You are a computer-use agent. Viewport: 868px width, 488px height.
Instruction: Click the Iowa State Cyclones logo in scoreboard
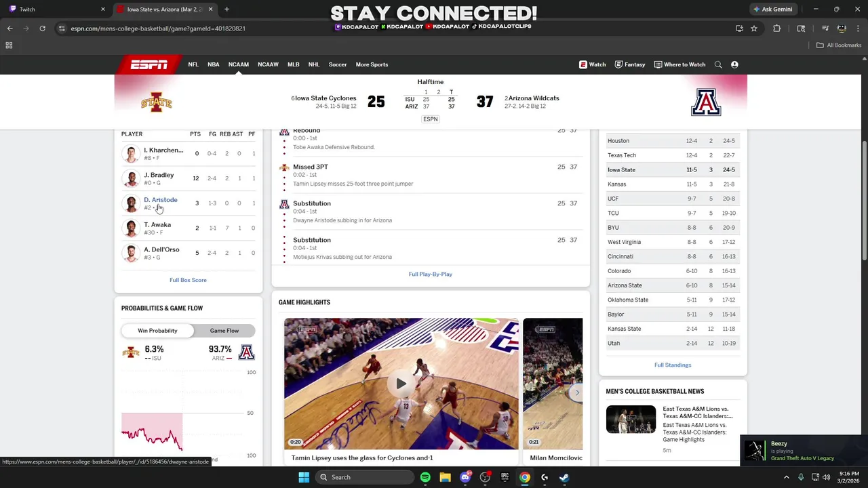(x=157, y=102)
